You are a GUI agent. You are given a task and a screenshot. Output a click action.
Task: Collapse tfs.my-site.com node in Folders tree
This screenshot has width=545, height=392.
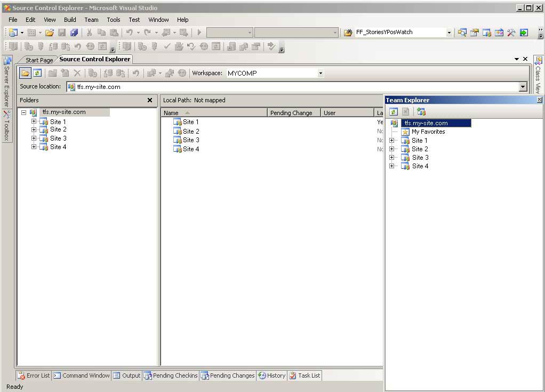pos(23,112)
